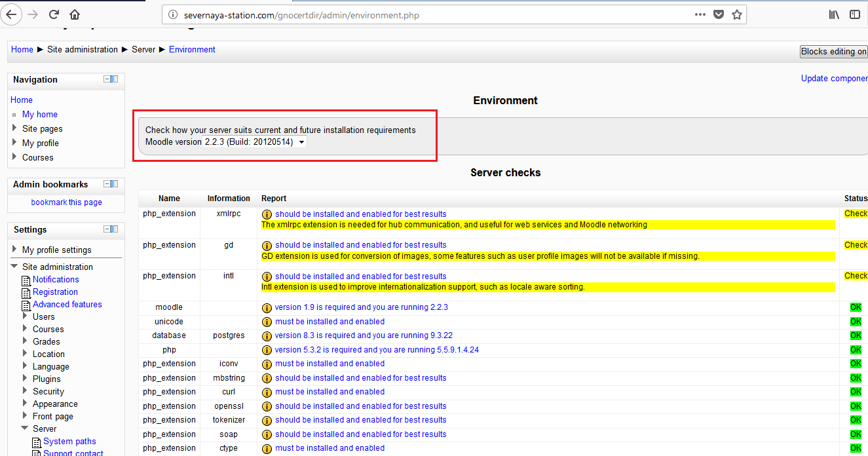This screenshot has height=456, width=868.
Task: Expand the Users tree item
Action: pos(25,316)
